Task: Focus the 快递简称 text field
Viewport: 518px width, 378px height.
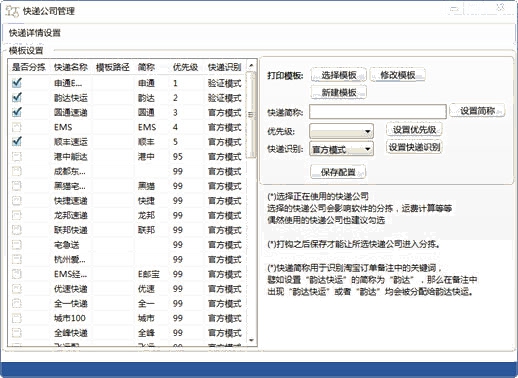Action: (378, 112)
